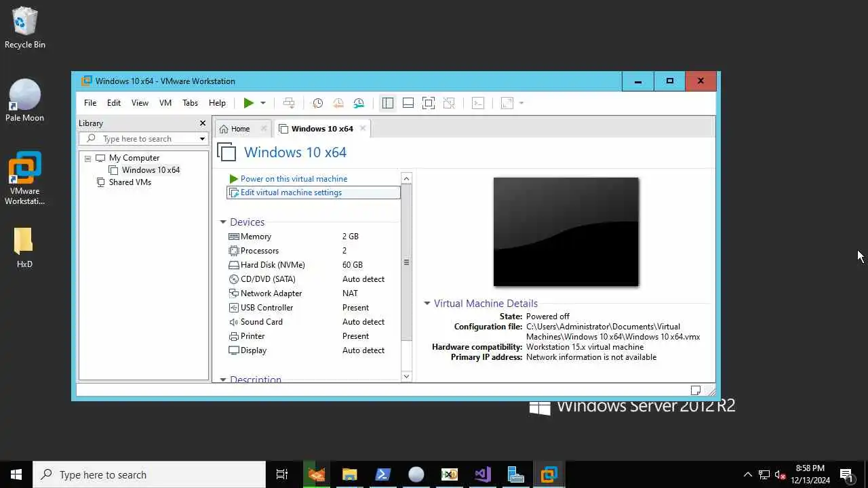
Task: Click the green Power On play button in toolbar
Action: pyautogui.click(x=249, y=103)
